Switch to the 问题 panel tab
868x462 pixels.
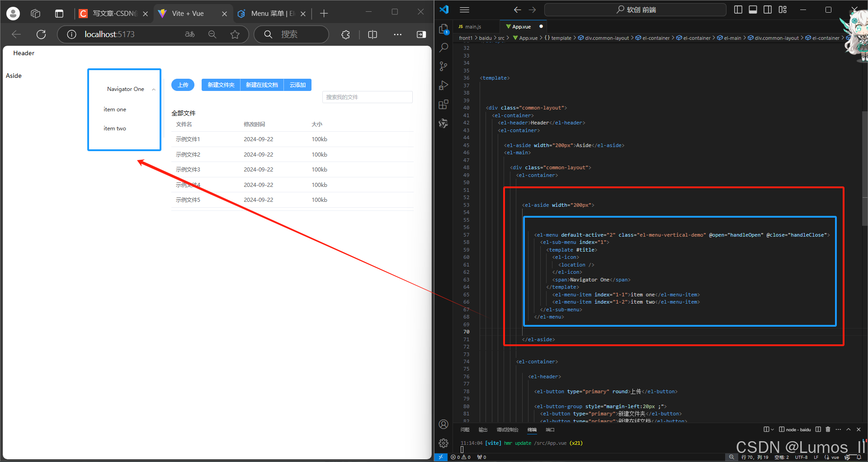tap(465, 430)
